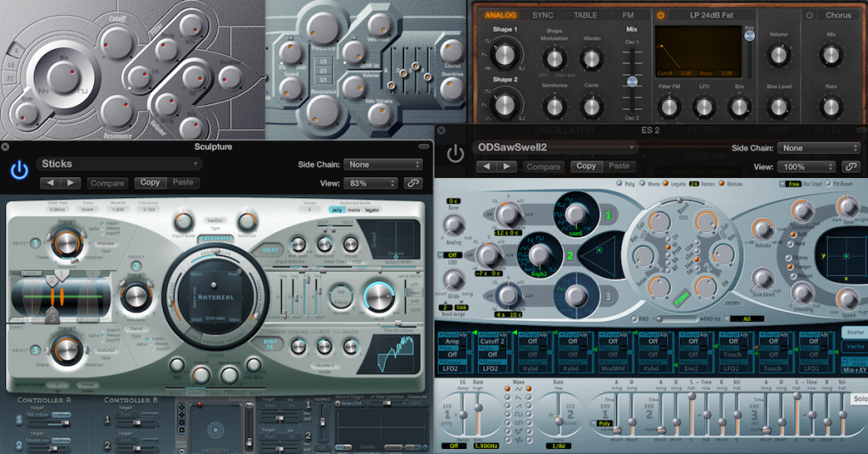Click the ES 2 oscillator 1 number button
Image resolution: width=868 pixels, height=454 pixels.
click(x=608, y=214)
